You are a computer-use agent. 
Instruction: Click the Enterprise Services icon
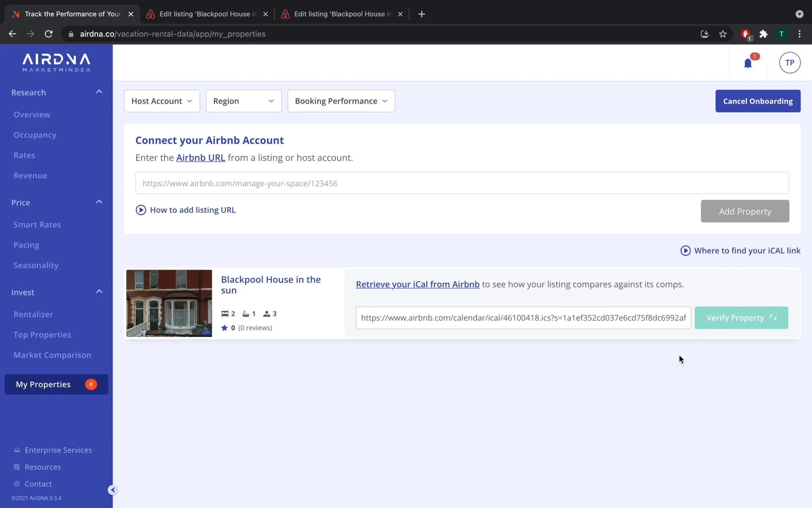click(17, 450)
